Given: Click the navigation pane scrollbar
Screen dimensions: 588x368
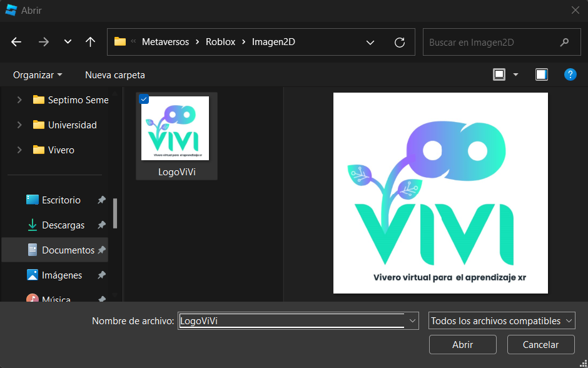Looking at the screenshot, I should pos(115,213).
